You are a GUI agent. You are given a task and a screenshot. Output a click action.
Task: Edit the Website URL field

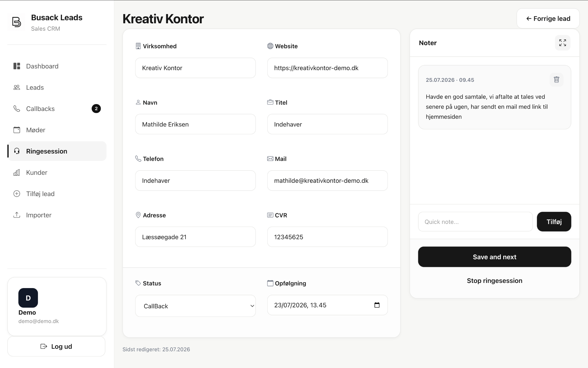pos(327,68)
